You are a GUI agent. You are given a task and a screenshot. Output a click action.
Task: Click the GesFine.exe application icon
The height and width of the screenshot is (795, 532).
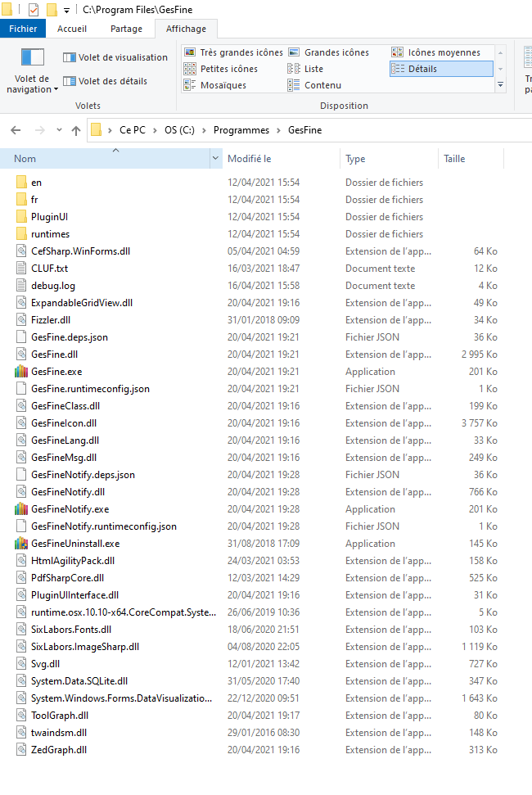[21, 372]
